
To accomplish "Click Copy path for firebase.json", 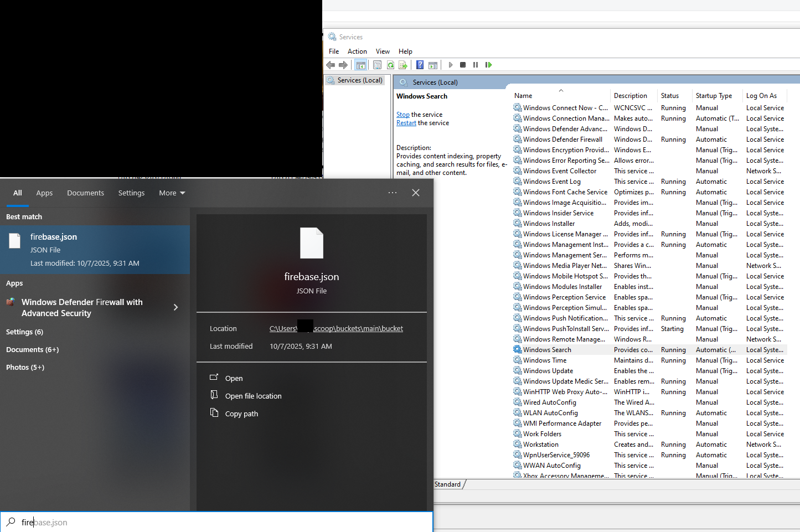I will [241, 414].
